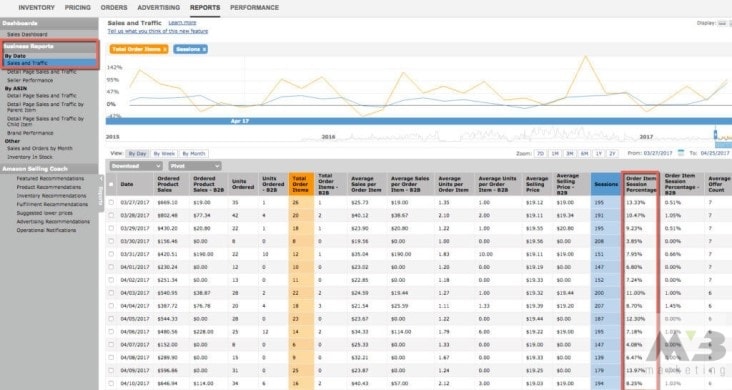Sort by Average Offer Count column

pyautogui.click(x=719, y=184)
